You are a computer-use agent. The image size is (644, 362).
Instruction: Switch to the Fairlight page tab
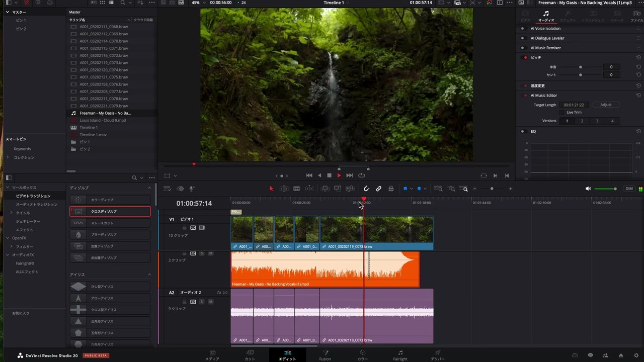[400, 355]
